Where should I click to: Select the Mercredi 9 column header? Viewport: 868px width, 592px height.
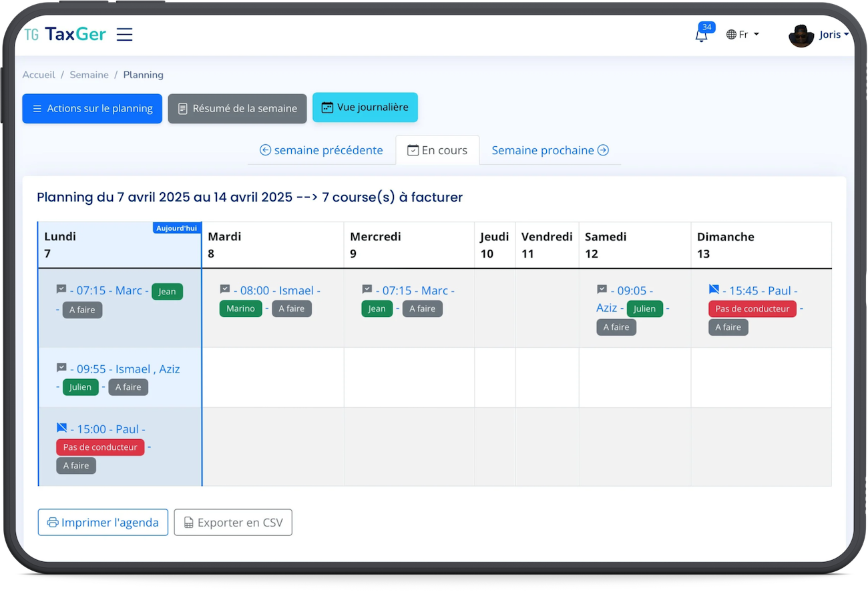coord(409,245)
